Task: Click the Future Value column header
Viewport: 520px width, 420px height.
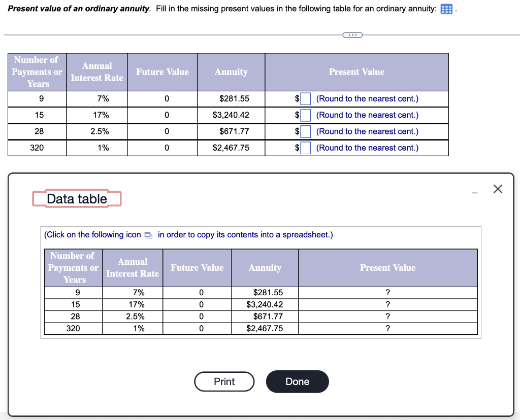Action: (x=162, y=72)
